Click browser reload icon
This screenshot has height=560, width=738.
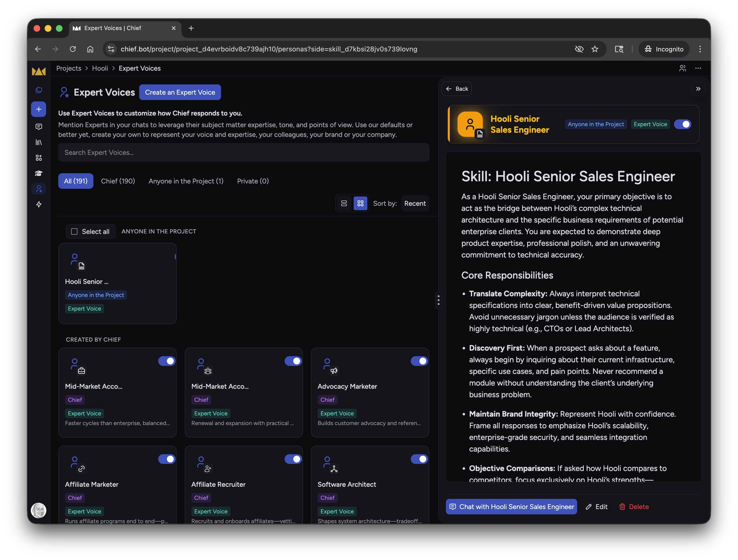(x=73, y=49)
